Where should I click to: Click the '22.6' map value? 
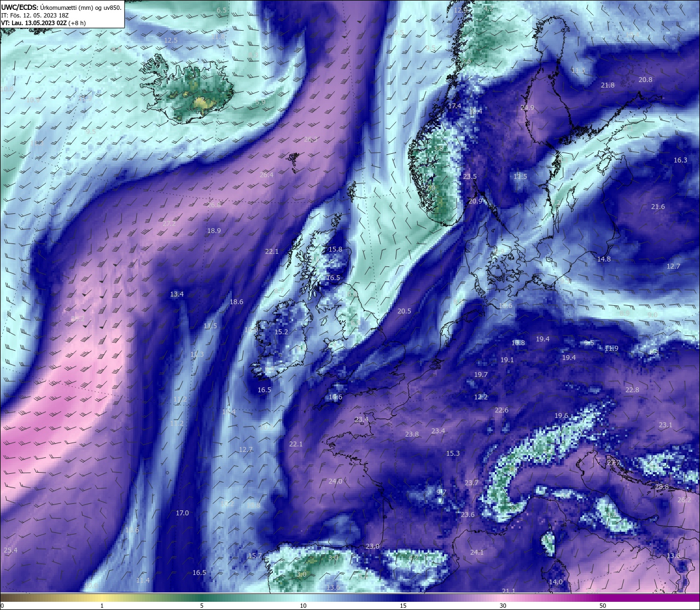pyautogui.click(x=501, y=410)
